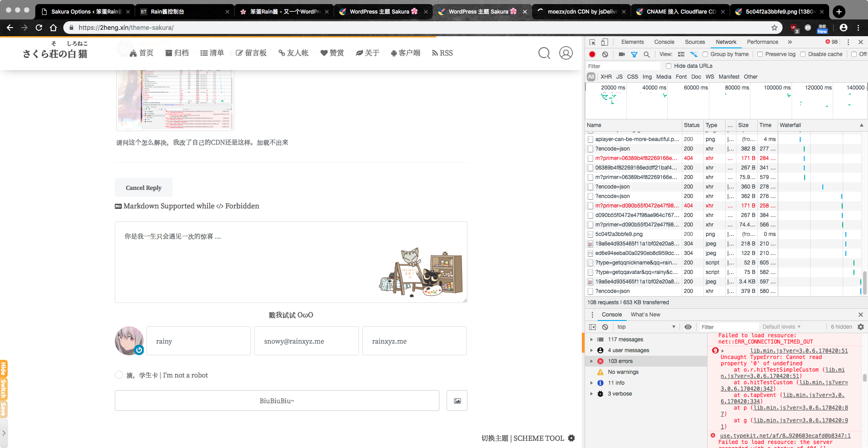Enable the Group by frame checkbox
The height and width of the screenshot is (448, 868).
click(x=705, y=54)
